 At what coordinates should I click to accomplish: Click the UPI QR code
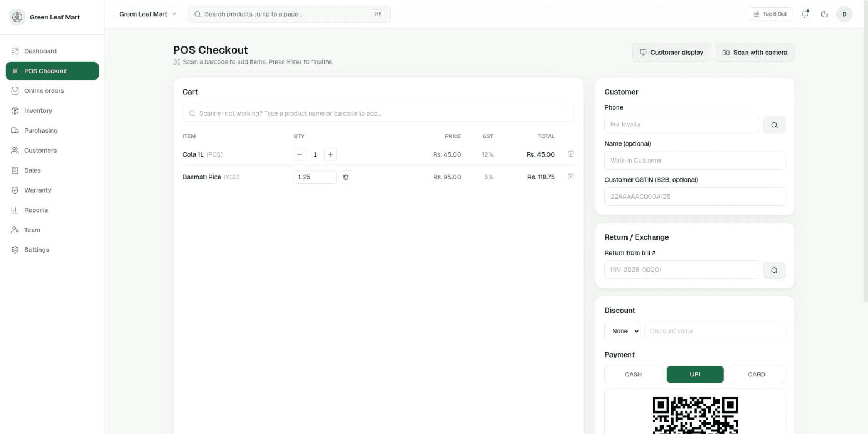(695, 415)
